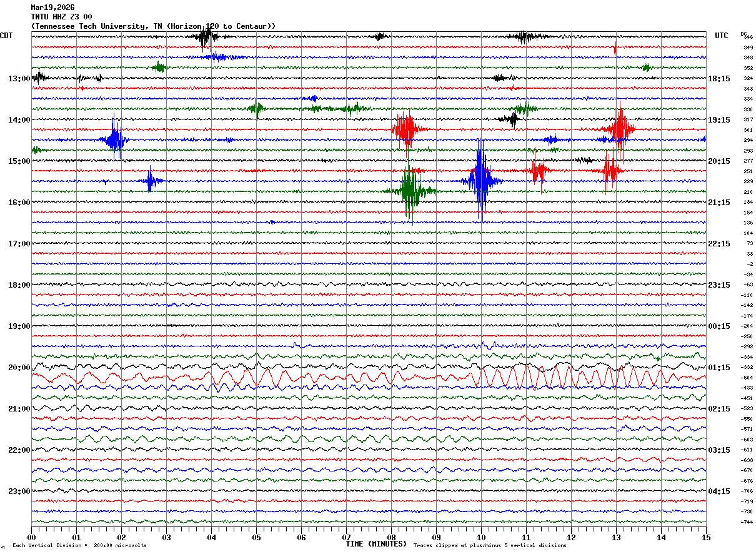Click the 05 minute tick on the time axis

tap(256, 538)
